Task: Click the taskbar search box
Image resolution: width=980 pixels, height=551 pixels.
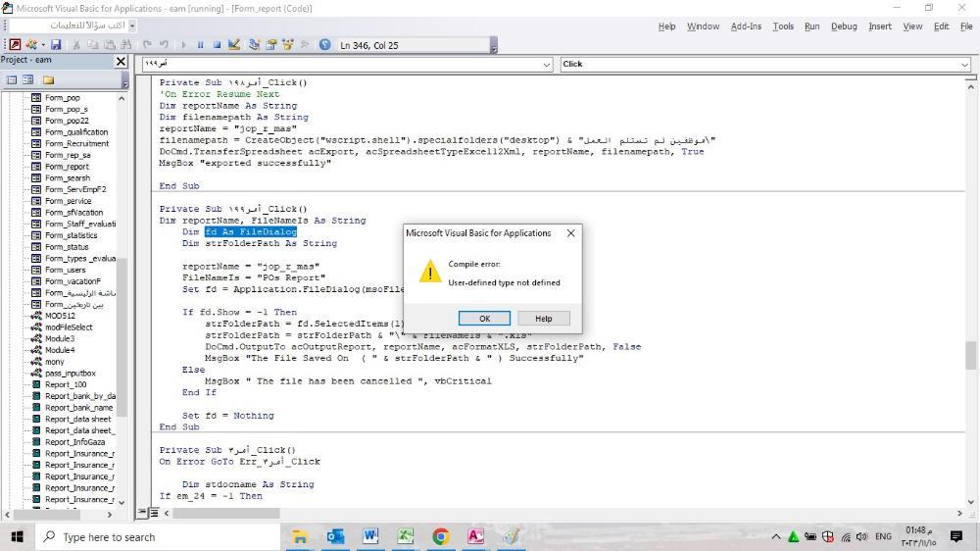Action: tap(156, 536)
